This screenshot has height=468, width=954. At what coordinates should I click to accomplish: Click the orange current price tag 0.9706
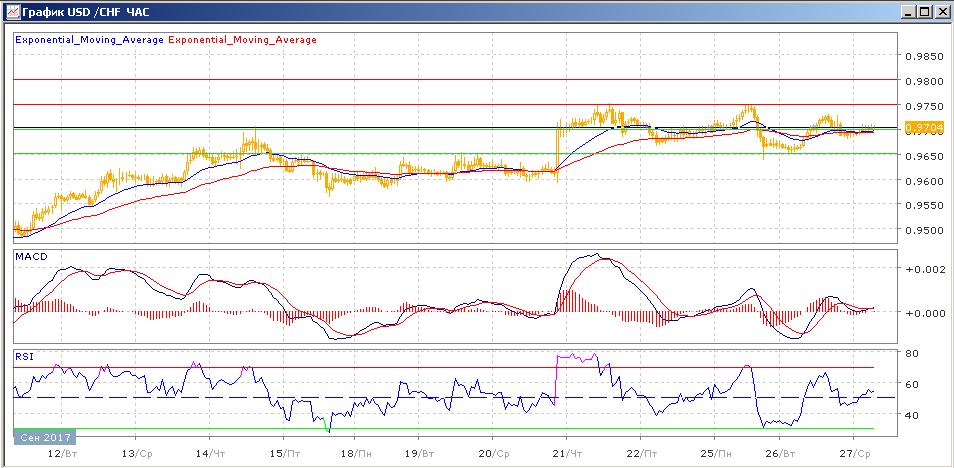point(919,128)
